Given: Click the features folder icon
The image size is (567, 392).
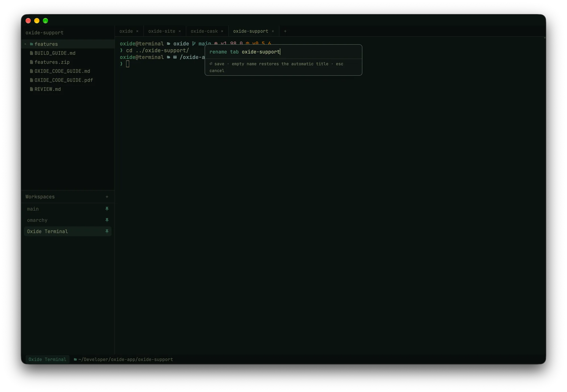Looking at the screenshot, I should [x=31, y=44].
